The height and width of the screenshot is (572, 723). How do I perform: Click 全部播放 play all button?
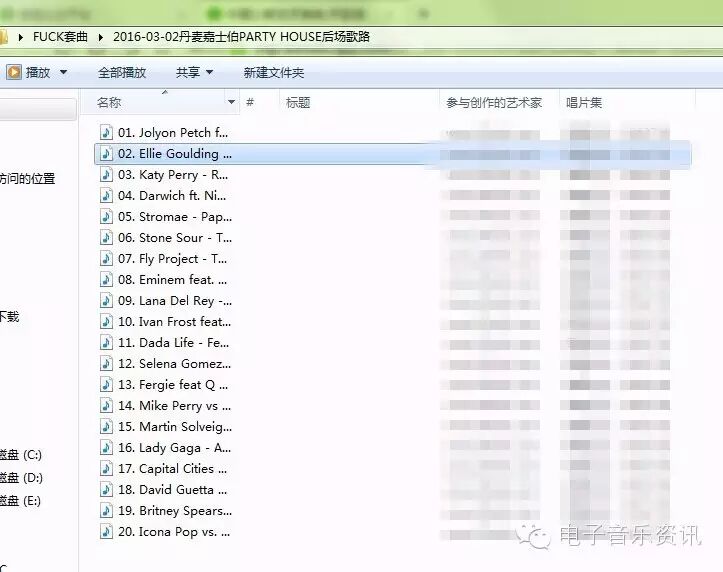[122, 72]
